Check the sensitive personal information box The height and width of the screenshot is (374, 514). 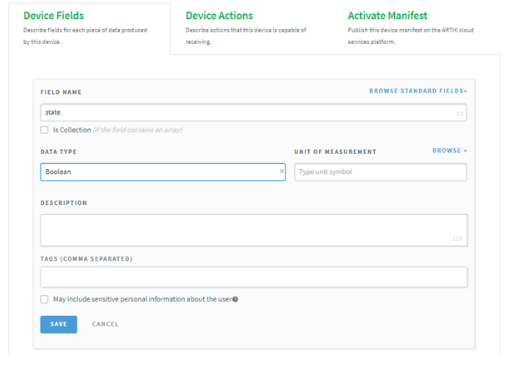(44, 299)
